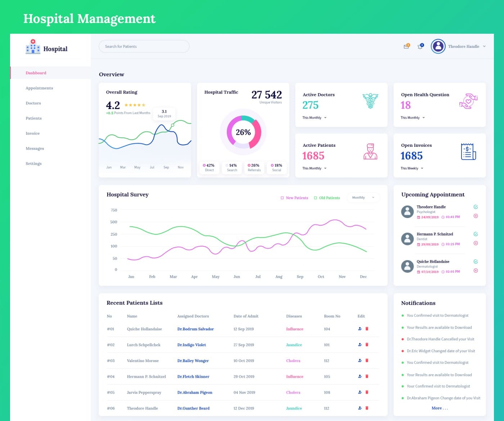The width and height of the screenshot is (504, 421).
Task: Expand This Weekly dropdown under Open Invoices
Action: 412,168
